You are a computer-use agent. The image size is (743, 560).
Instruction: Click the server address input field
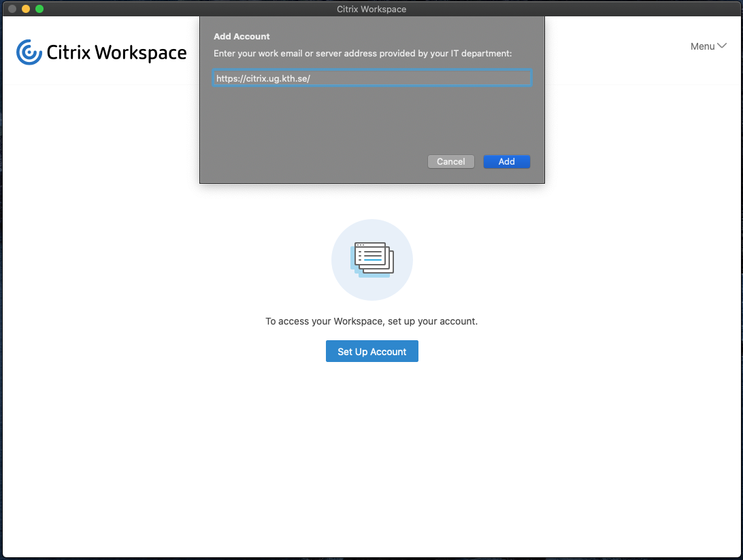click(372, 78)
